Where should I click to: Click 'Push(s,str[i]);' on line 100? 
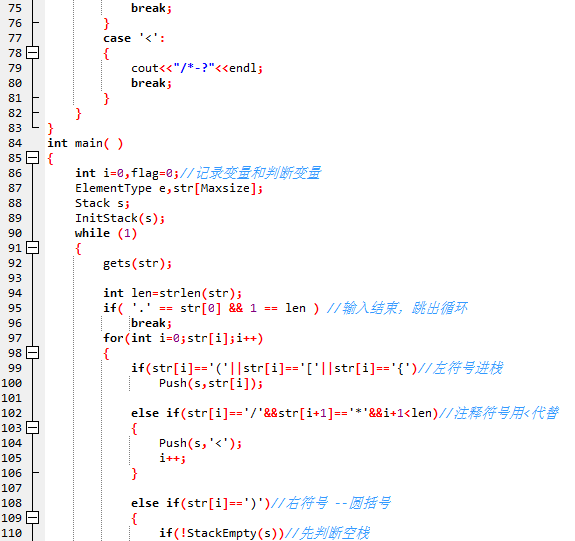point(211,383)
